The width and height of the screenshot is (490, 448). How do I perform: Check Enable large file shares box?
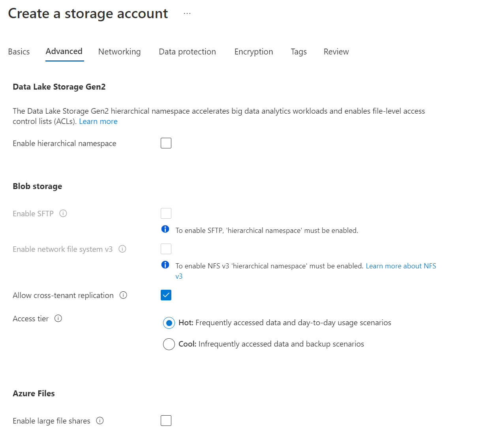tap(166, 421)
